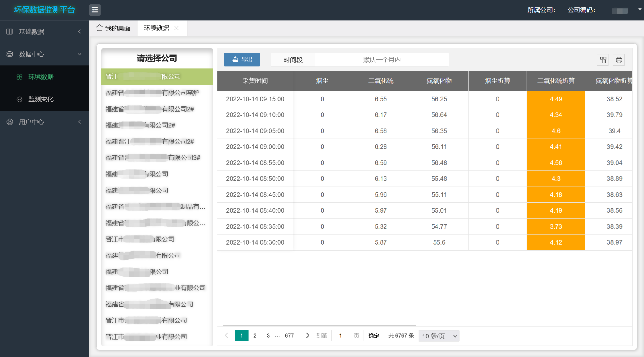The width and height of the screenshot is (644, 357).
Task: Click the 数据中心 database icon
Action: 10,54
